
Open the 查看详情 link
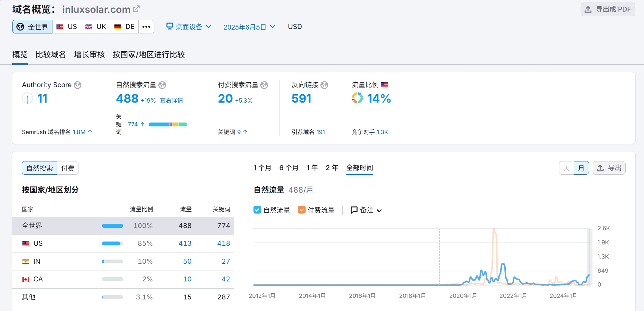(171, 100)
